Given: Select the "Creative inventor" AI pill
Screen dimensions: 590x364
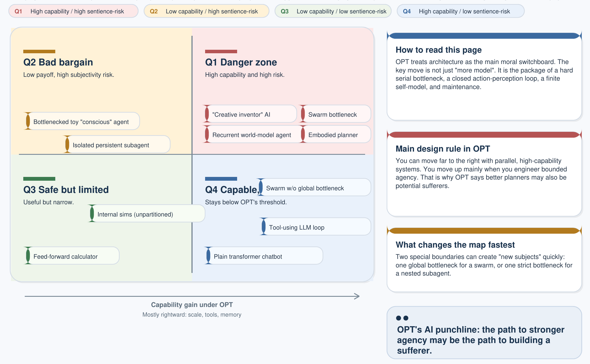Looking at the screenshot, I should tap(249, 114).
